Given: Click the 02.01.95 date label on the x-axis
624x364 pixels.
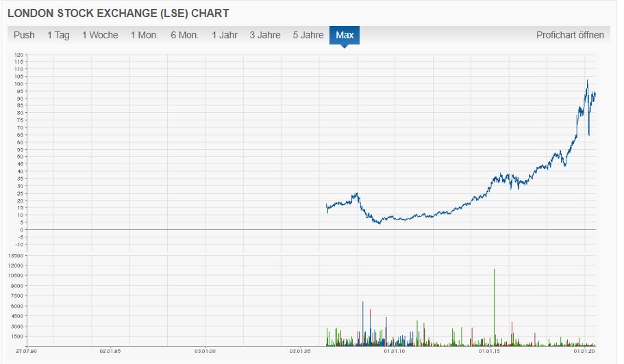Looking at the screenshot, I should [110, 351].
